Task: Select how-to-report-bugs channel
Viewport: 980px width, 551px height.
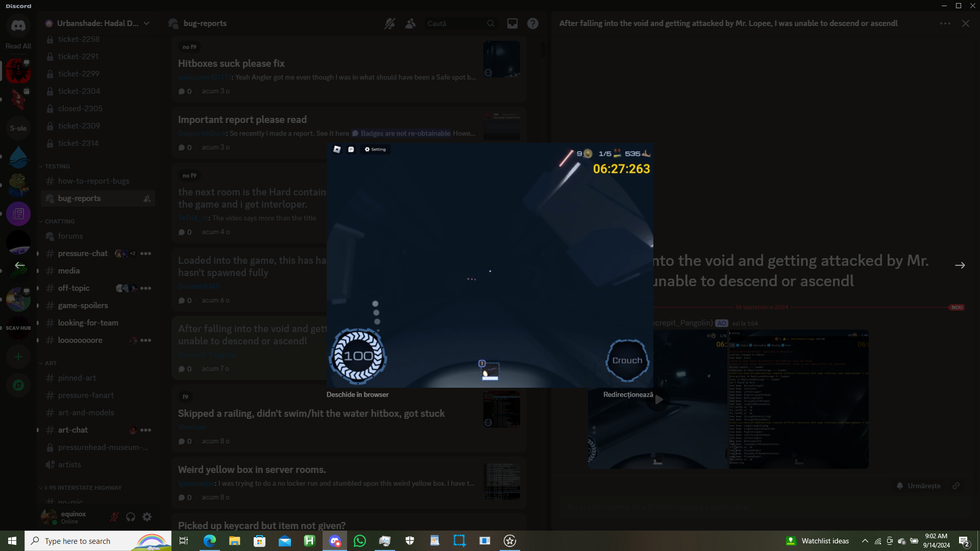Action: pyautogui.click(x=93, y=181)
